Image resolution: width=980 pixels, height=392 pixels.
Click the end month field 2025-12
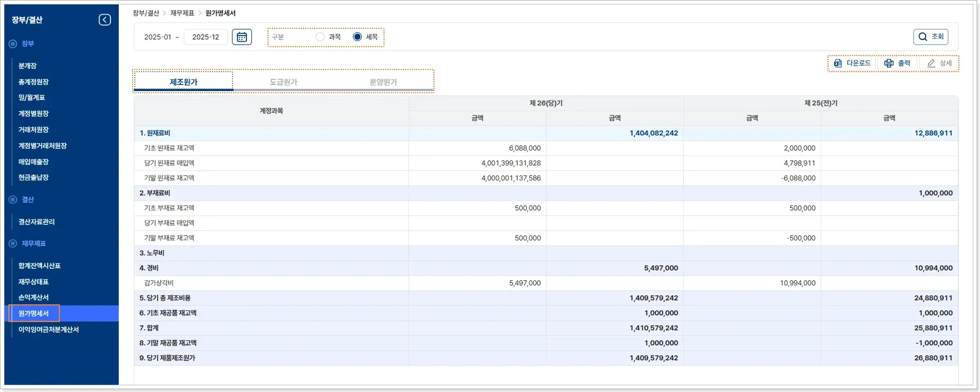(205, 37)
